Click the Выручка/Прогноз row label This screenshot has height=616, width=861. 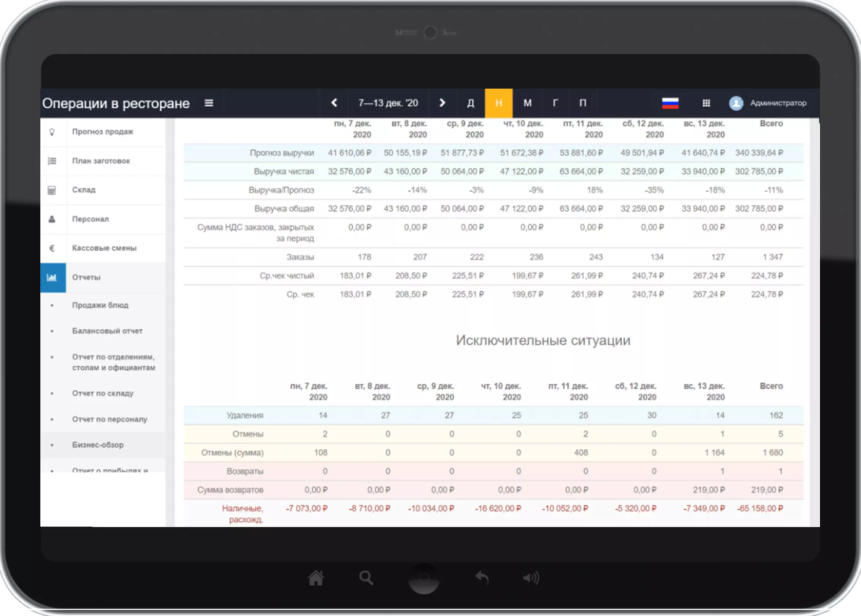click(281, 190)
